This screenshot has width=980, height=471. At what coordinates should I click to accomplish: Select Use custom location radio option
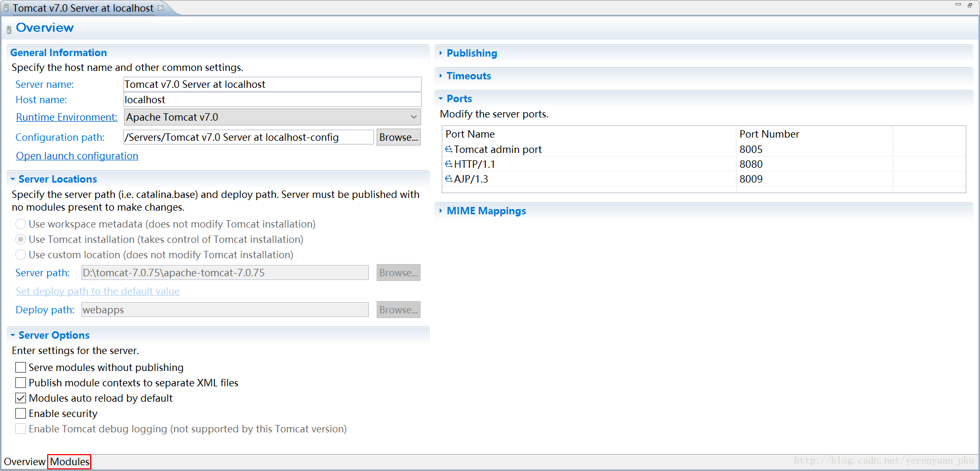(x=21, y=255)
